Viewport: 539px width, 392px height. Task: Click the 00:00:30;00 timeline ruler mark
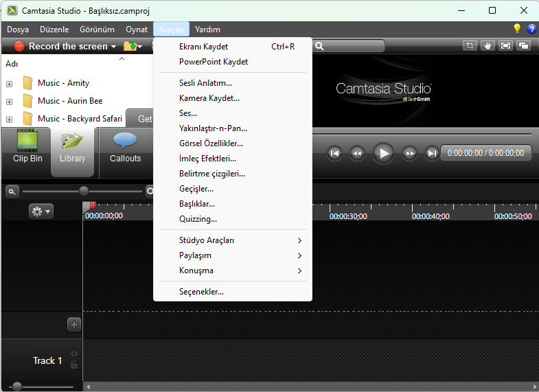(348, 216)
